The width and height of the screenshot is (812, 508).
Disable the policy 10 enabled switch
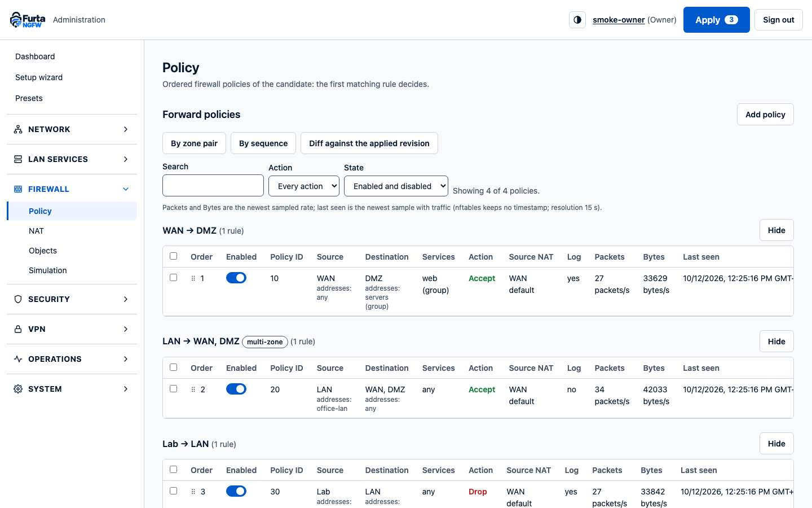pyautogui.click(x=236, y=278)
